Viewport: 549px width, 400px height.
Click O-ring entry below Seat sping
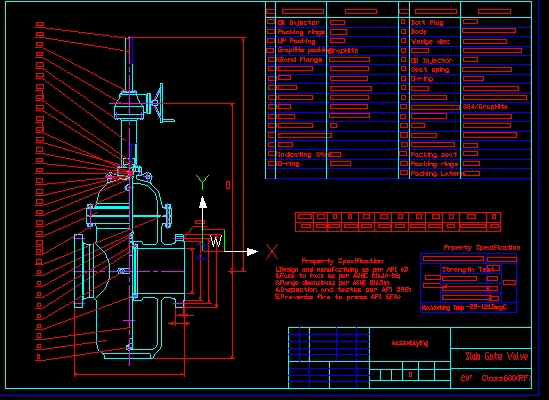pos(422,78)
